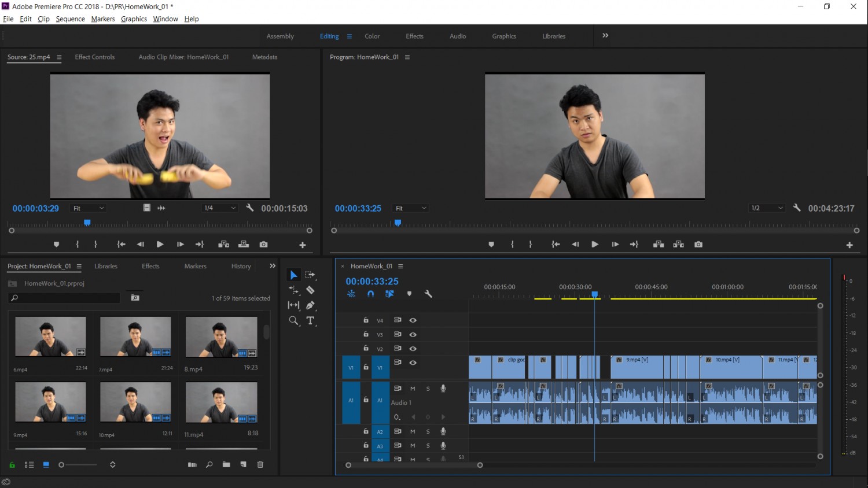Viewport: 868px width, 488px height.
Task: Select the Pen tool
Action: coord(310,305)
